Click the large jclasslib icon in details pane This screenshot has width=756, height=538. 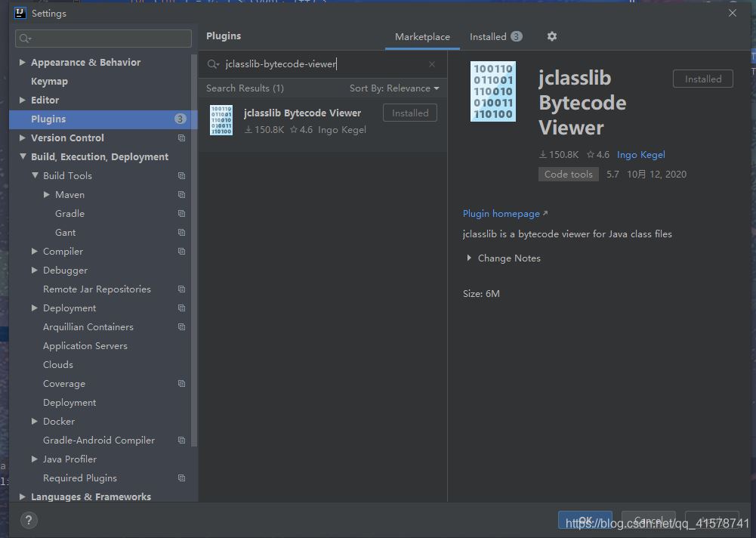[492, 91]
